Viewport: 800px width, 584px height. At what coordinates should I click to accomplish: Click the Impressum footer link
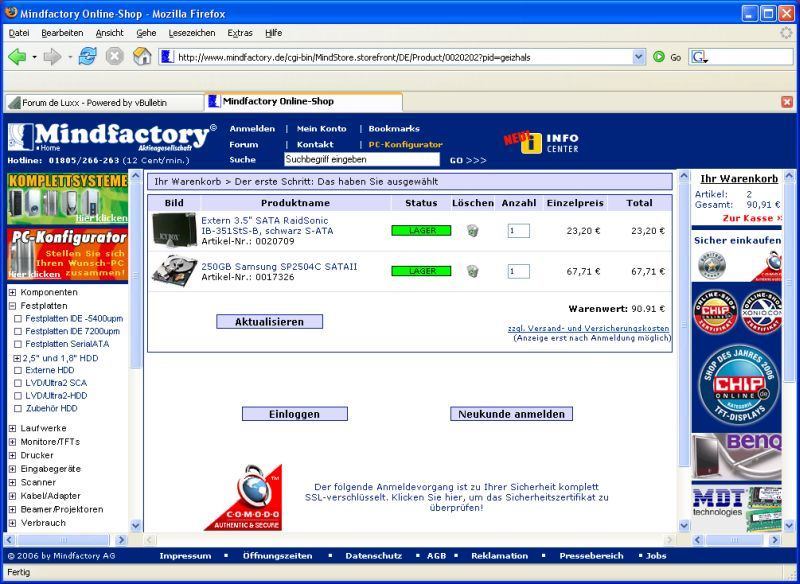(185, 556)
